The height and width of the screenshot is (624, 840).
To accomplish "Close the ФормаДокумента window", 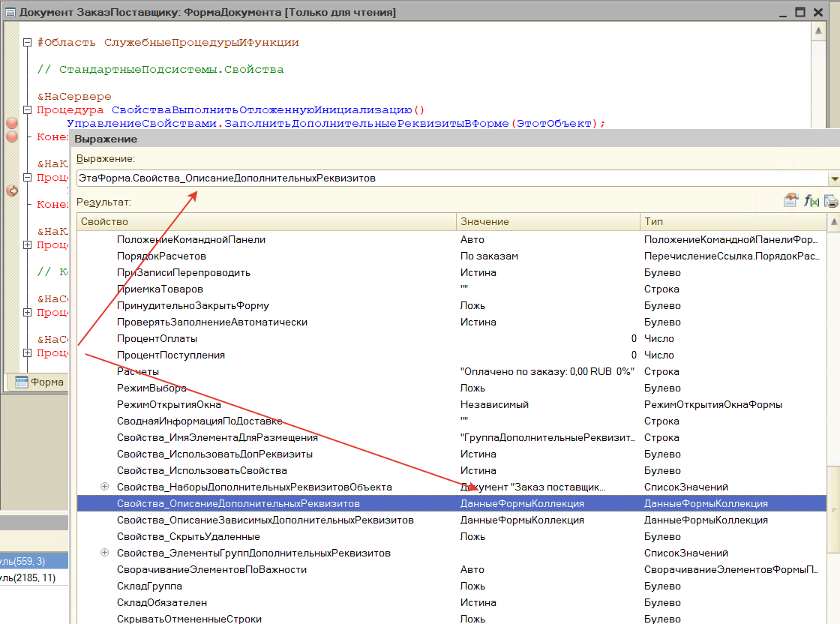I will 818,12.
